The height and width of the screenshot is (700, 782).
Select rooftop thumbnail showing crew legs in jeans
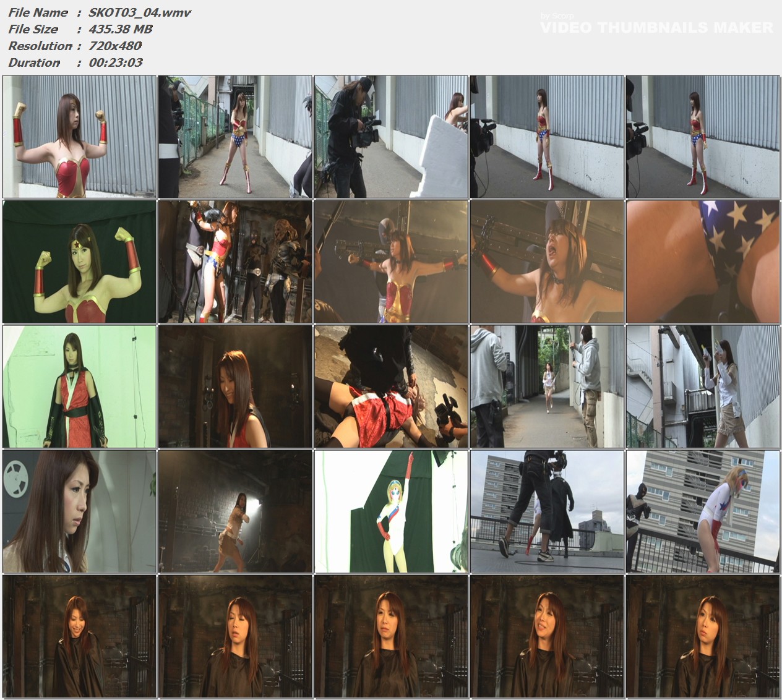click(548, 511)
